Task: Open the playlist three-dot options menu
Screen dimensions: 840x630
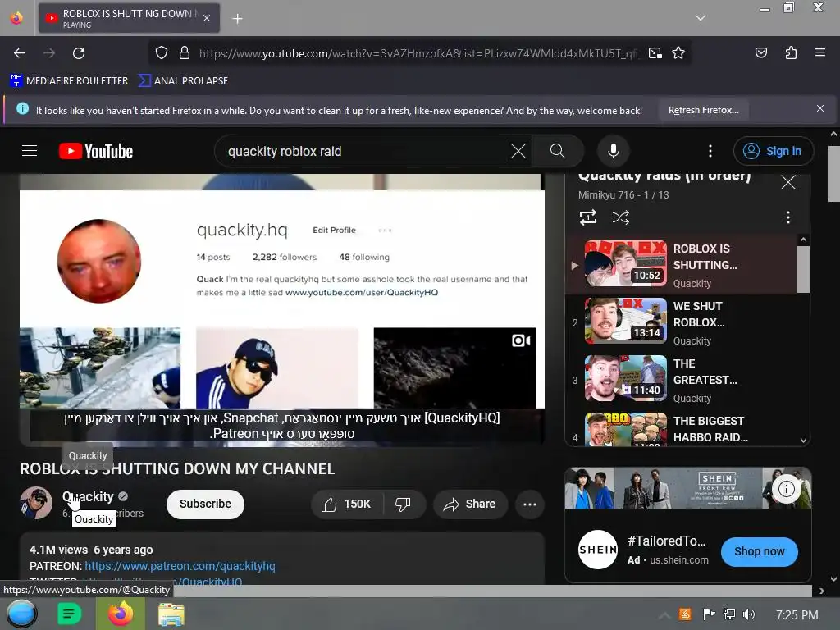Action: point(787,217)
